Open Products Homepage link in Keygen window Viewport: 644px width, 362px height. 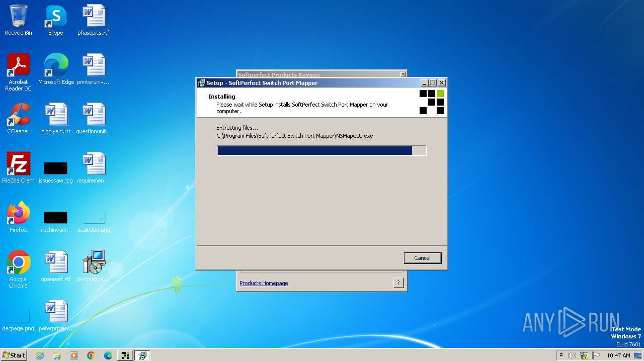coord(264,283)
